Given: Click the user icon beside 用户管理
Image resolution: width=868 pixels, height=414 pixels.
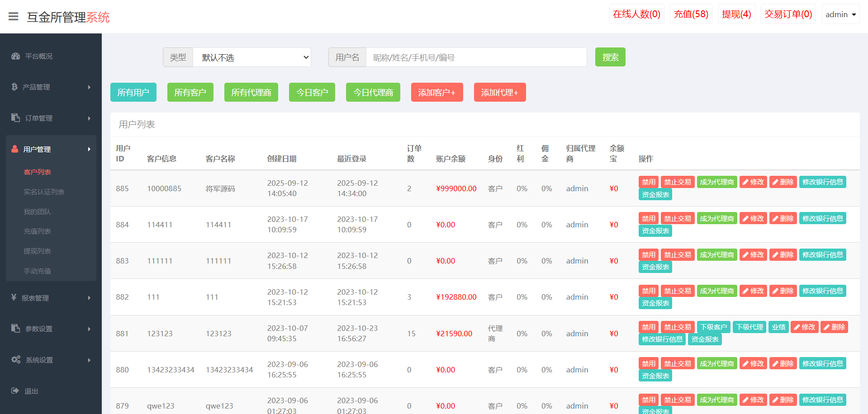Looking at the screenshot, I should click(15, 149).
